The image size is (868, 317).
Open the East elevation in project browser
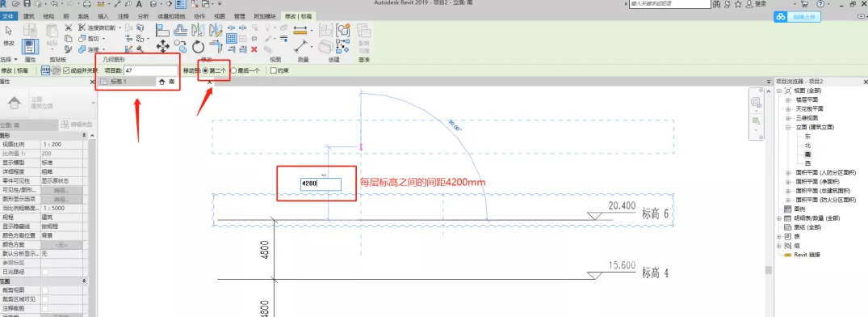(x=807, y=137)
